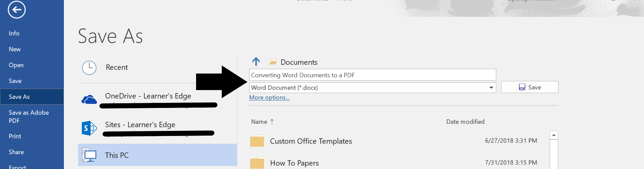Open the Custom Office Templates folder icon
The width and height of the screenshot is (644, 169).
click(x=257, y=141)
